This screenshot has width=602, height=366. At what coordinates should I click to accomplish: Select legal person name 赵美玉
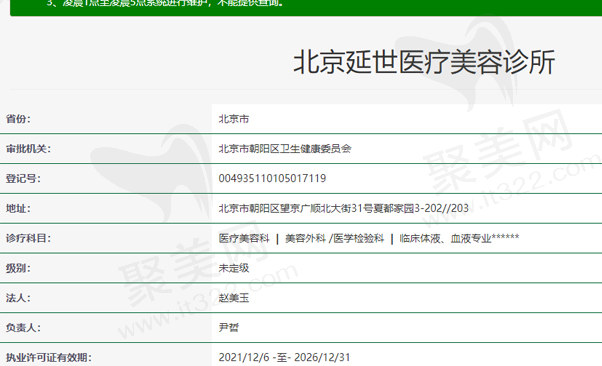coord(234,298)
